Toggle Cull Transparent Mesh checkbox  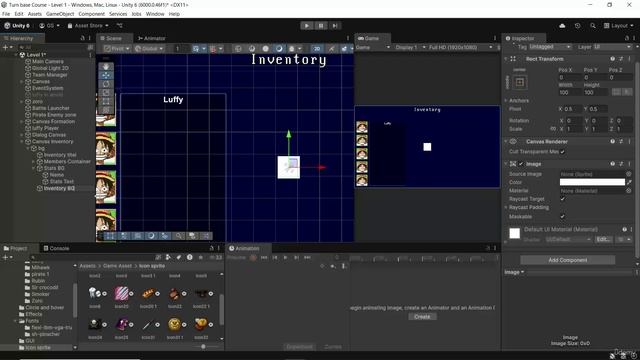pos(562,151)
